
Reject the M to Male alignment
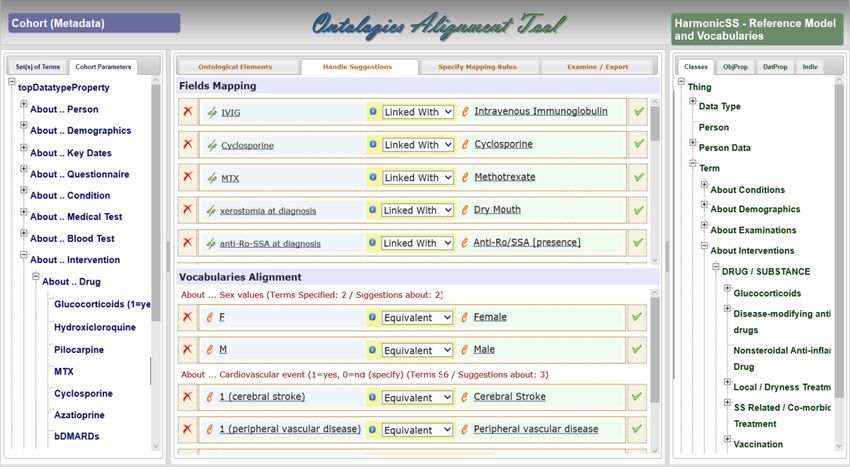[x=188, y=350]
